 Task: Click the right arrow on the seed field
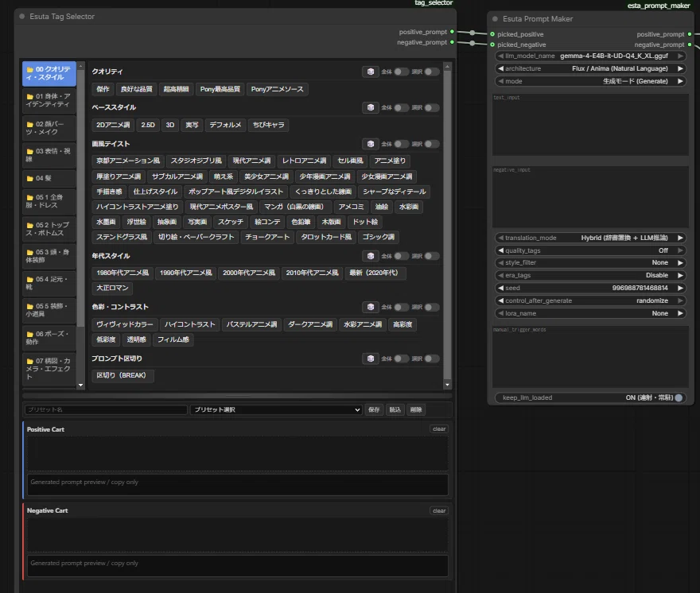click(x=680, y=289)
